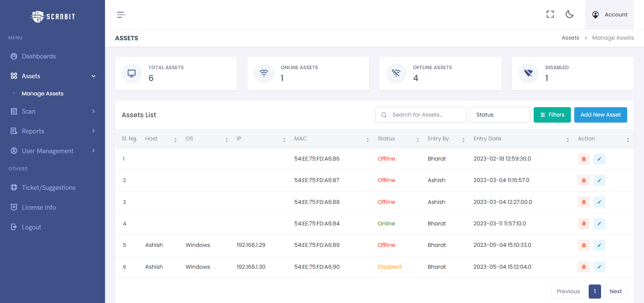Delete asset row 1 using the trash icon
This screenshot has height=303, width=644.
(584, 159)
